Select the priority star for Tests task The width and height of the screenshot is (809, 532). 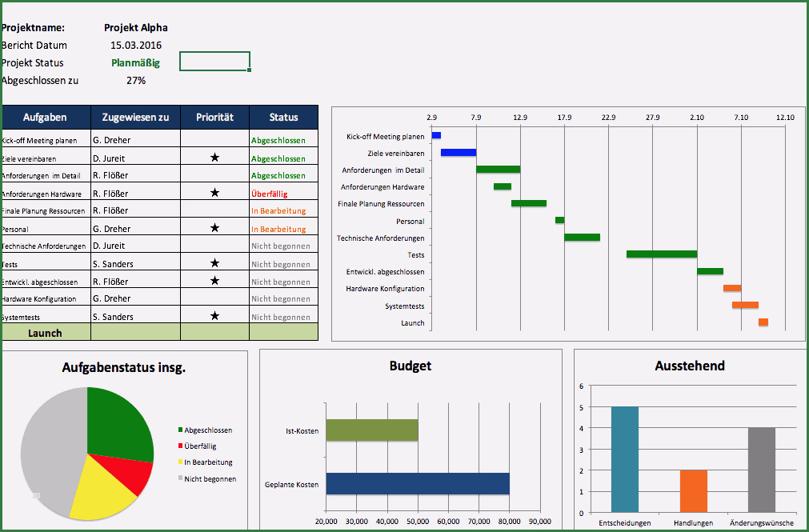(x=214, y=263)
